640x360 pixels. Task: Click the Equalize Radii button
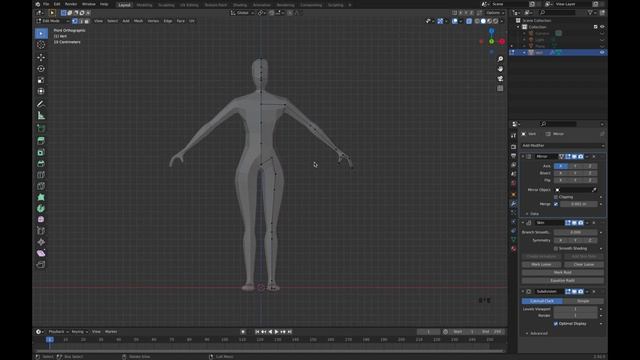562,281
